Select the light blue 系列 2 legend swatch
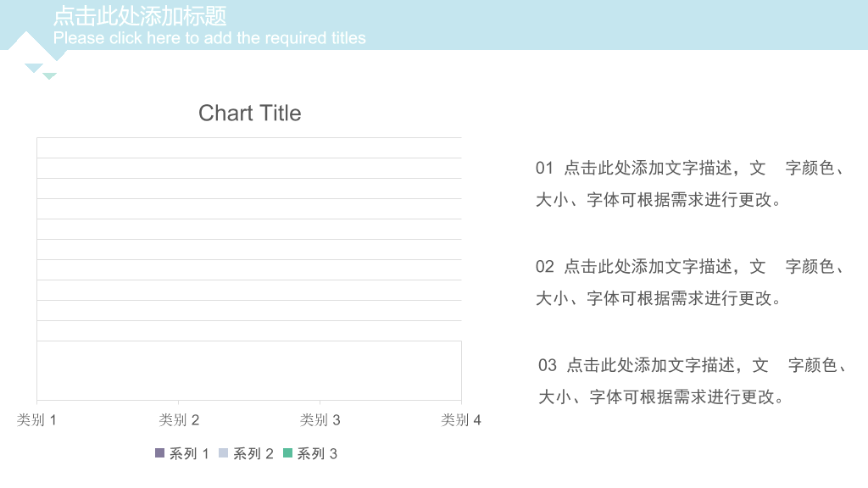This screenshot has width=868, height=488. coord(223,453)
